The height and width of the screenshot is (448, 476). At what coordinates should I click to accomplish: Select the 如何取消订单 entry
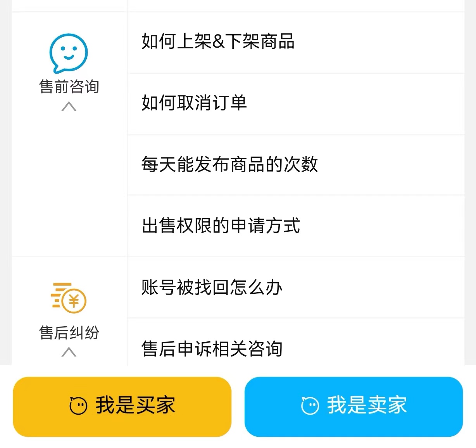(194, 103)
